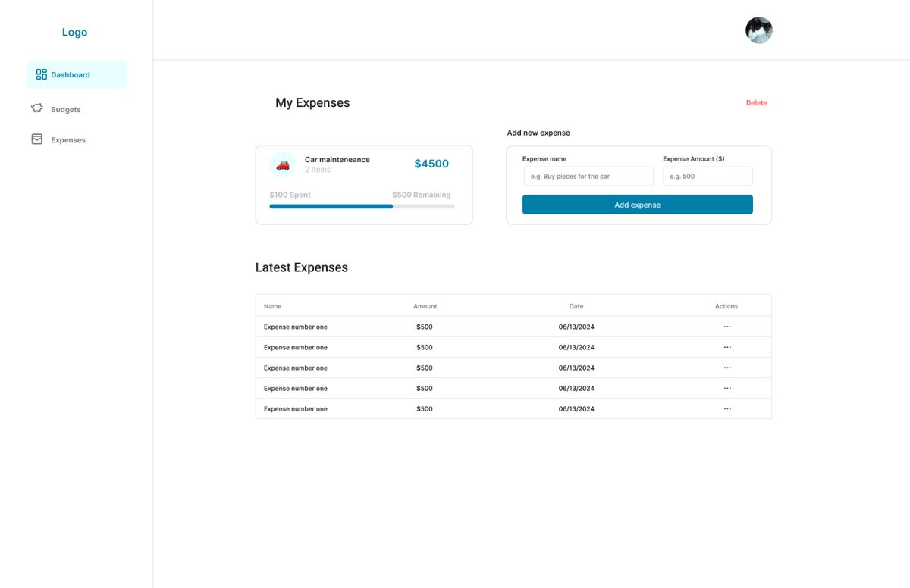Click the "Latest Expenses" heading
Image resolution: width=910 pixels, height=588 pixels.
click(x=302, y=267)
